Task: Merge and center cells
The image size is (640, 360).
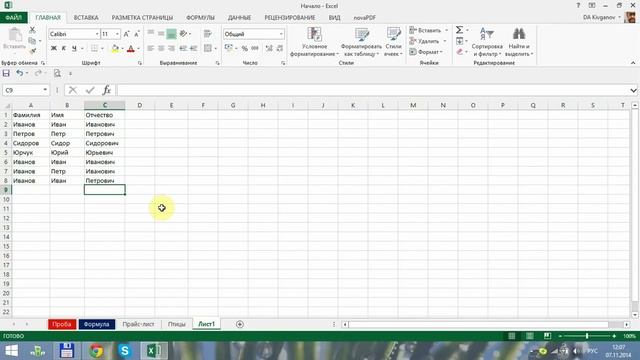Action: click(x=208, y=48)
